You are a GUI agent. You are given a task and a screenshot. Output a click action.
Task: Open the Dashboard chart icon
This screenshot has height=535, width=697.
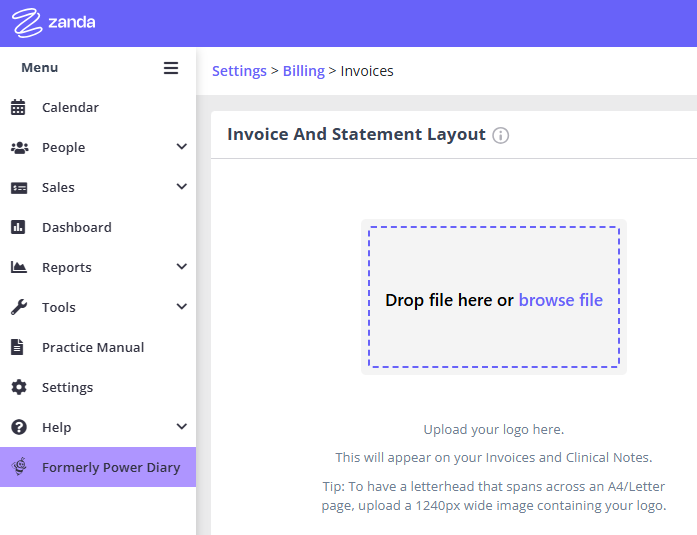(18, 227)
